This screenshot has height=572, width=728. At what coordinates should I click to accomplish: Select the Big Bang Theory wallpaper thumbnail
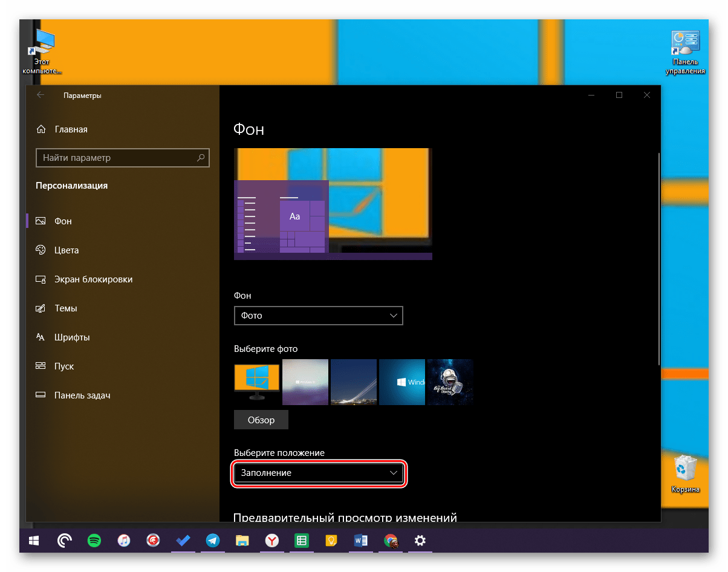pyautogui.click(x=450, y=382)
